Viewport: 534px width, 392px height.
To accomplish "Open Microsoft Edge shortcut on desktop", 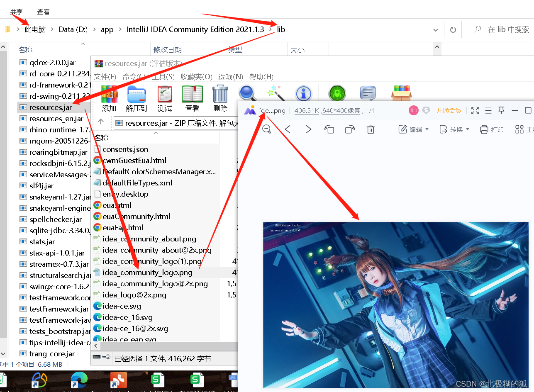I will [x=80, y=380].
